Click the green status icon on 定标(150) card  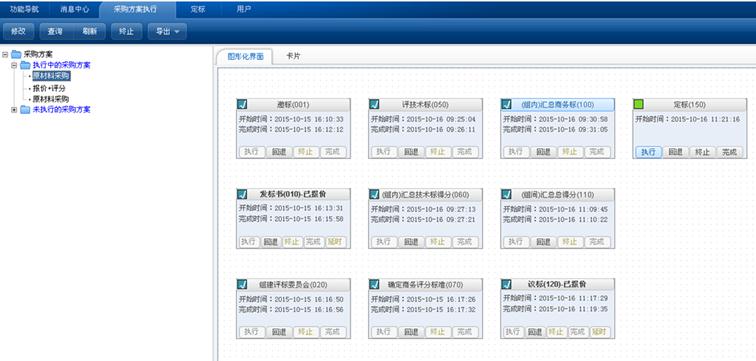pyautogui.click(x=639, y=105)
